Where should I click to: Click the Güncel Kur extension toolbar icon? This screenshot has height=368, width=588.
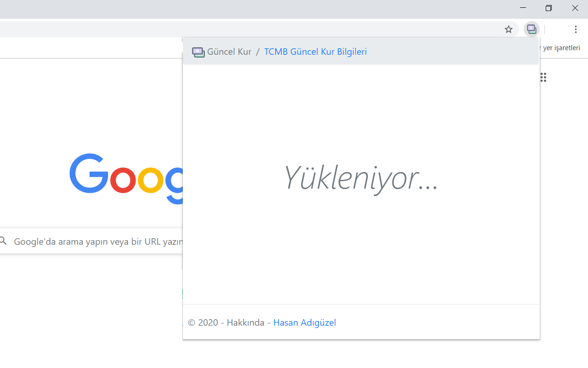pos(531,29)
